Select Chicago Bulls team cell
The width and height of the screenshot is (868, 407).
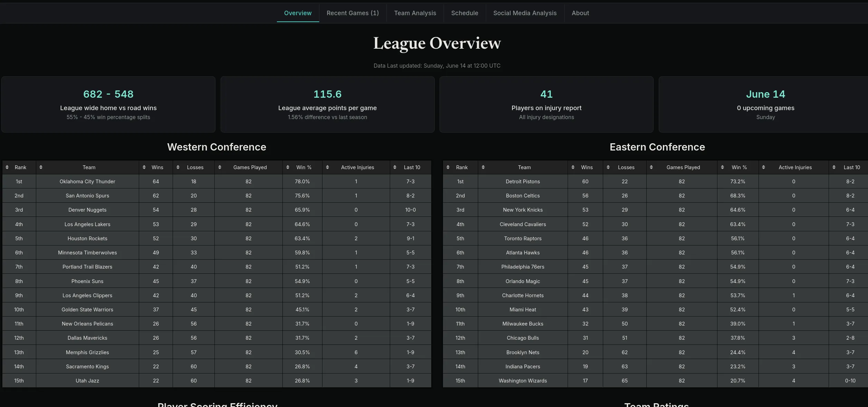(x=523, y=338)
